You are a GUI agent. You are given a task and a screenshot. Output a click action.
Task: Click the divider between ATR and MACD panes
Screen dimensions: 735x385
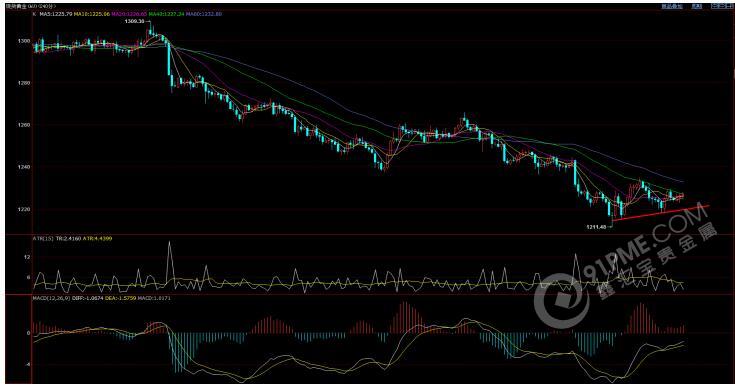pos(370,294)
